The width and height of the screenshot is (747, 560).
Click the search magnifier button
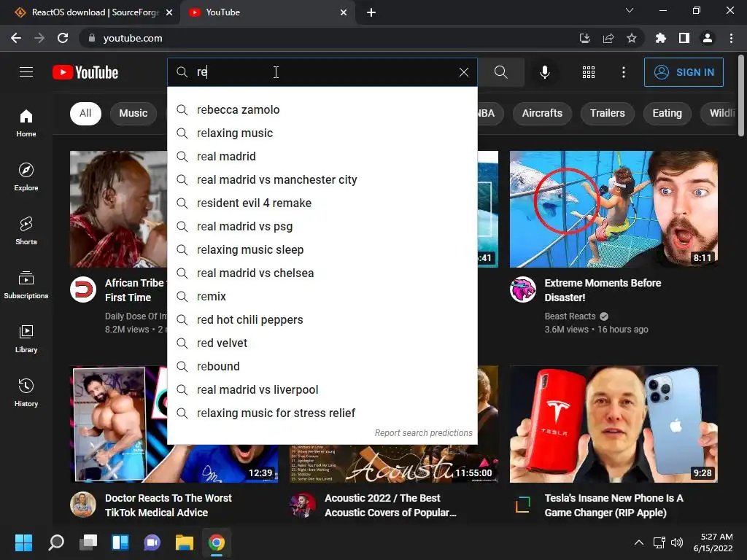[x=500, y=72]
